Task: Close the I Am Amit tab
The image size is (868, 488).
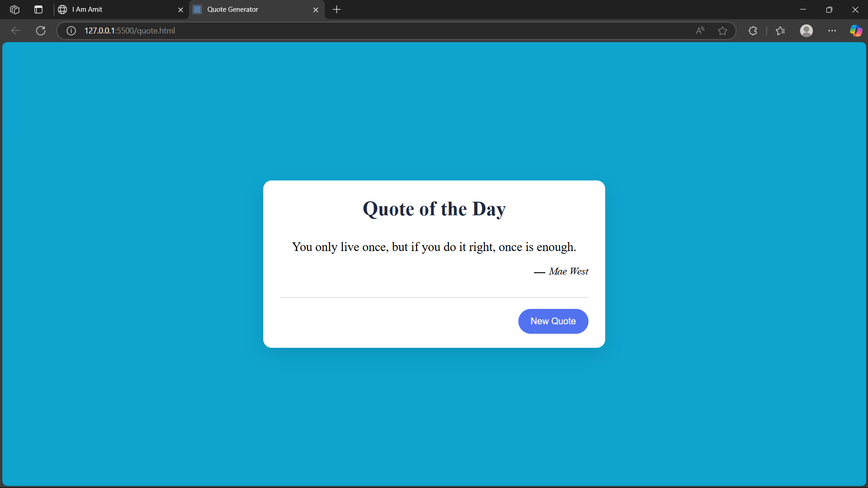Action: coord(180,9)
